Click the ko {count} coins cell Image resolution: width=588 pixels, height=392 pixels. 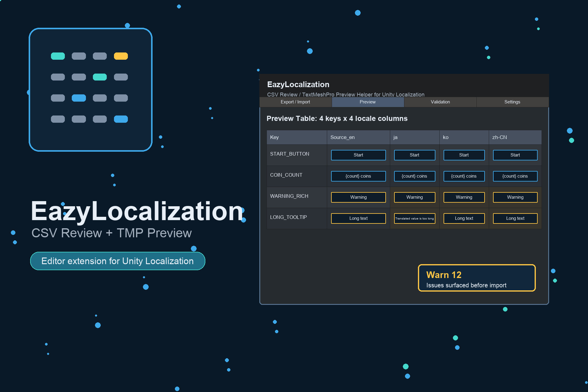tap(464, 176)
